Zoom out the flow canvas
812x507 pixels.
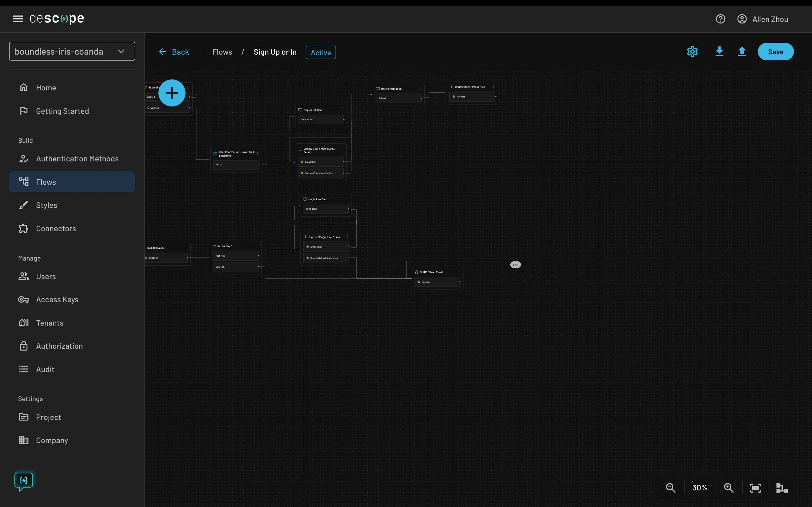670,488
